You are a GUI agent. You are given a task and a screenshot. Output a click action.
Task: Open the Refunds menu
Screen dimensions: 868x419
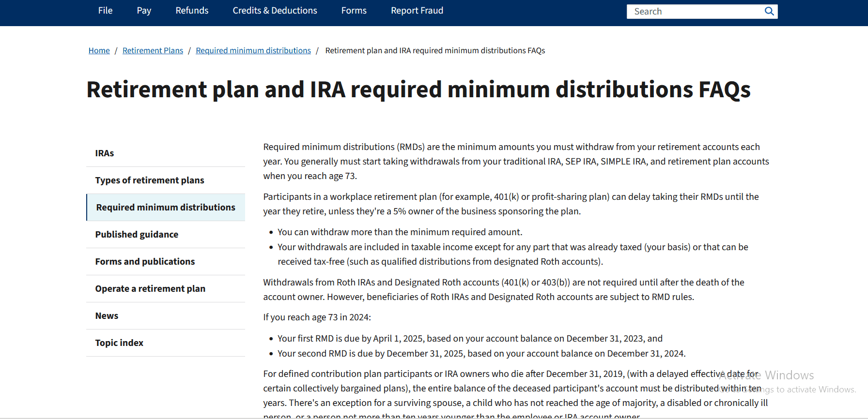click(192, 11)
